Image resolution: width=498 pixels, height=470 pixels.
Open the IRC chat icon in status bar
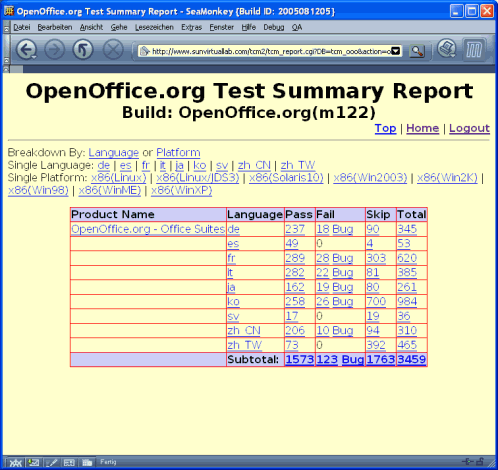click(x=87, y=463)
